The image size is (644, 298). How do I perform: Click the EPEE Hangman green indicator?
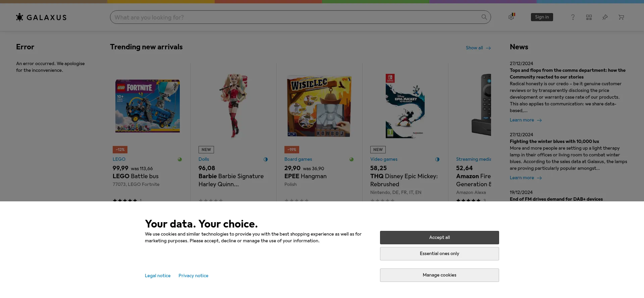352,159
